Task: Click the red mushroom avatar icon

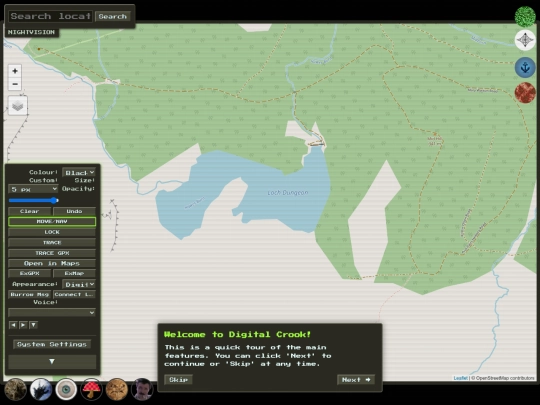Action: tap(91, 390)
